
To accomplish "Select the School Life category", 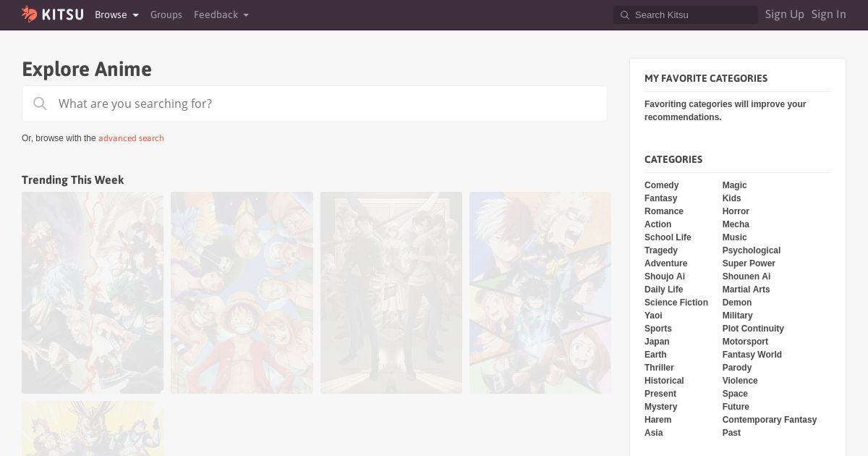I will tap(668, 237).
